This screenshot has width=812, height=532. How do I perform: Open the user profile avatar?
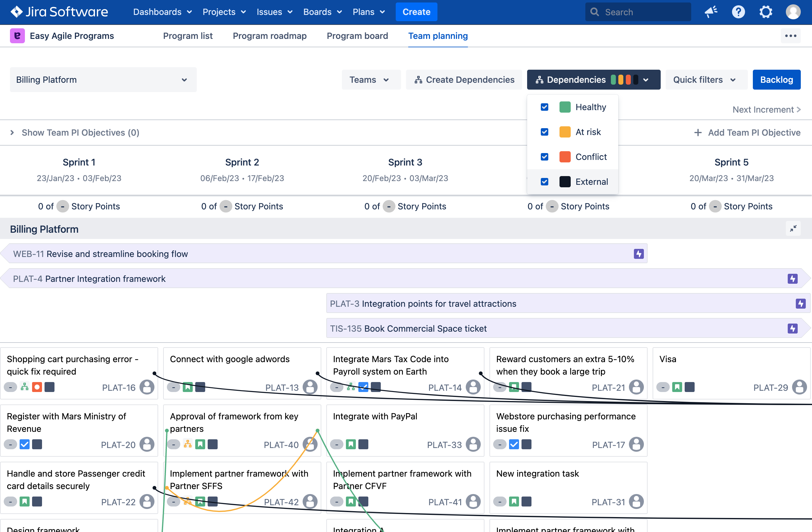tap(793, 12)
